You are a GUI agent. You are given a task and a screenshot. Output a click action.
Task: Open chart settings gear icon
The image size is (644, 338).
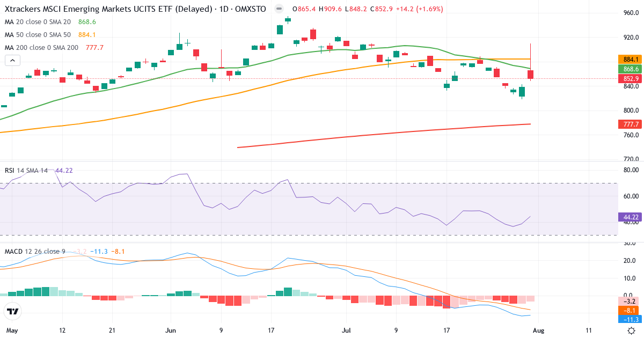click(x=632, y=330)
